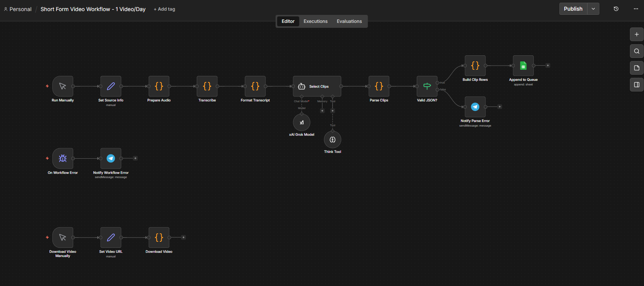This screenshot has width=644, height=286.
Task: Select the Select Clips agent node
Action: click(x=317, y=86)
